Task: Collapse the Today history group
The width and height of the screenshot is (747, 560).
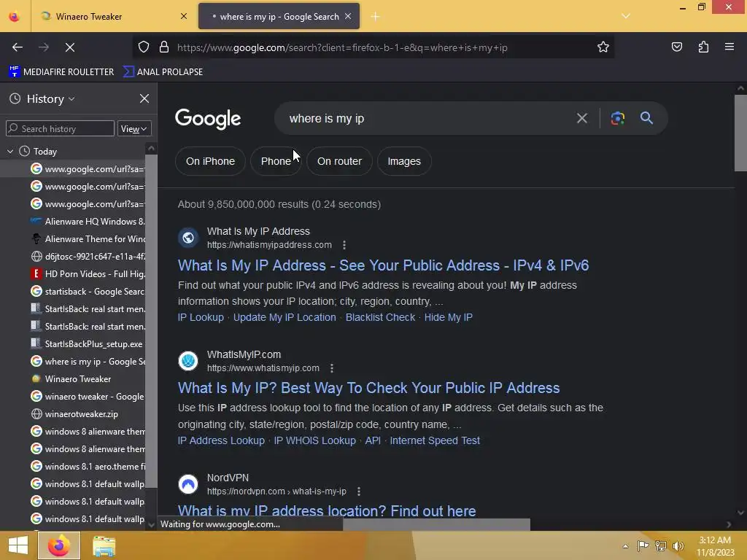Action: [10, 152]
